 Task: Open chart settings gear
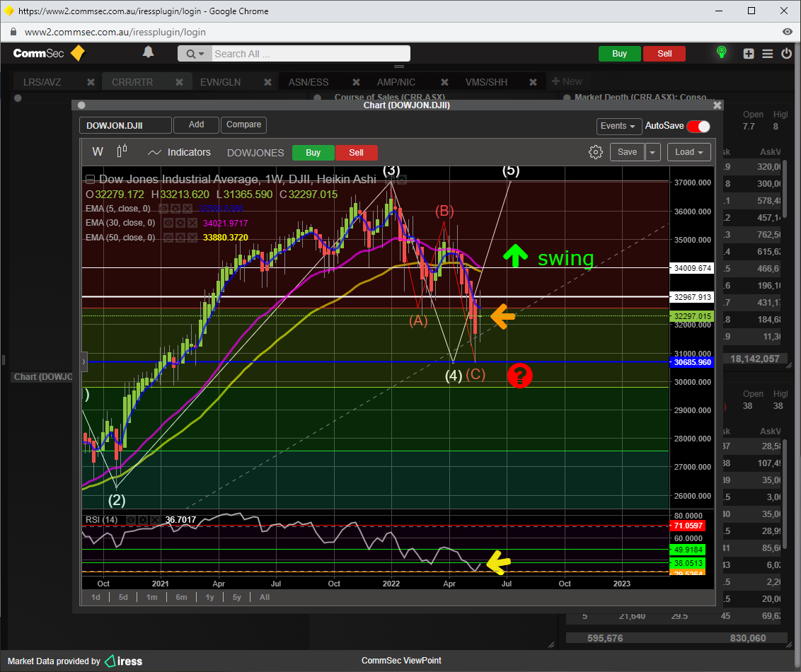(x=596, y=152)
